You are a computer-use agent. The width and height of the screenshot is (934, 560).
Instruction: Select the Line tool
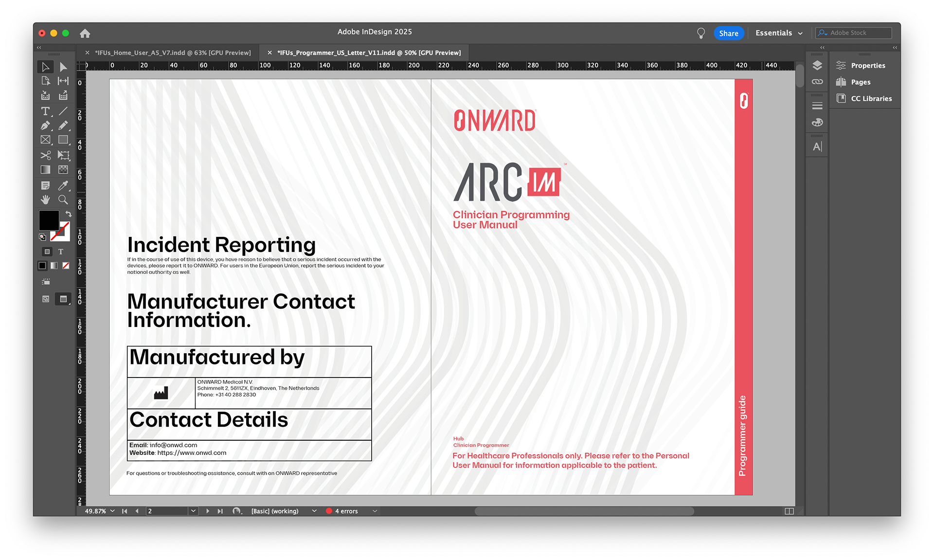[63, 111]
